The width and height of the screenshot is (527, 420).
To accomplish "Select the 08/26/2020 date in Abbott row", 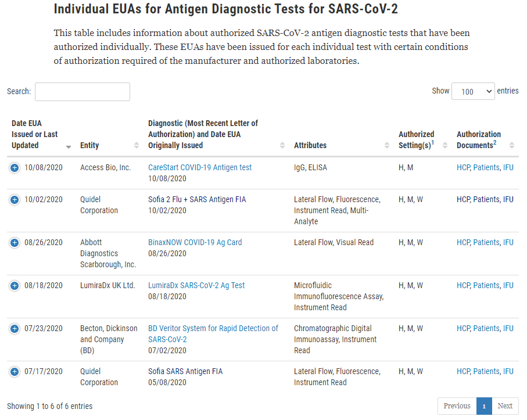I will coord(44,242).
